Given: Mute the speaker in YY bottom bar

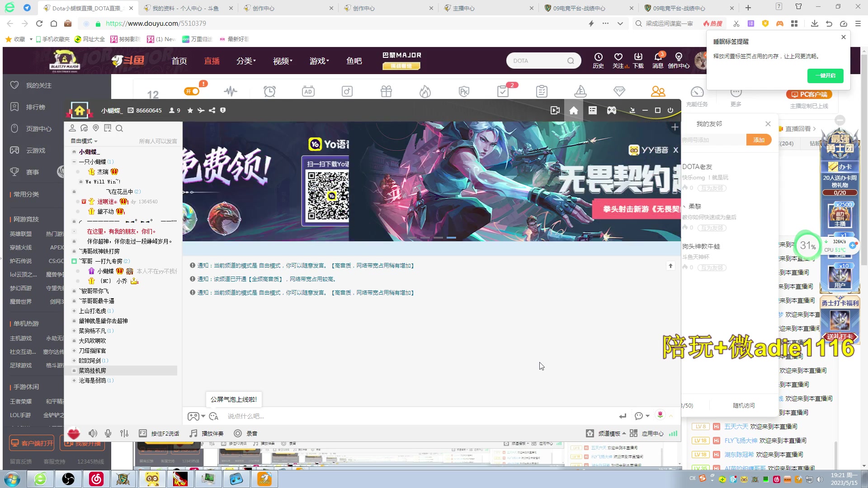Looking at the screenshot, I should click(x=93, y=433).
